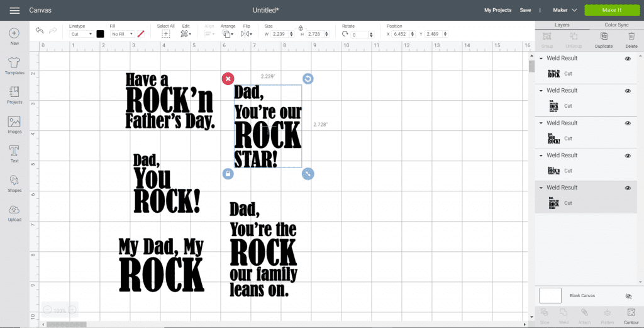This screenshot has height=328, width=644.
Task: Collapse the first Weld Result layer
Action: tap(541, 59)
